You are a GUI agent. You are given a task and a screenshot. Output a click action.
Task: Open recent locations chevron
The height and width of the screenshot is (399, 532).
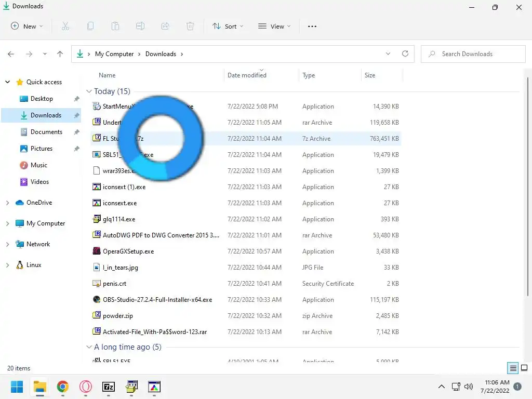[45, 54]
